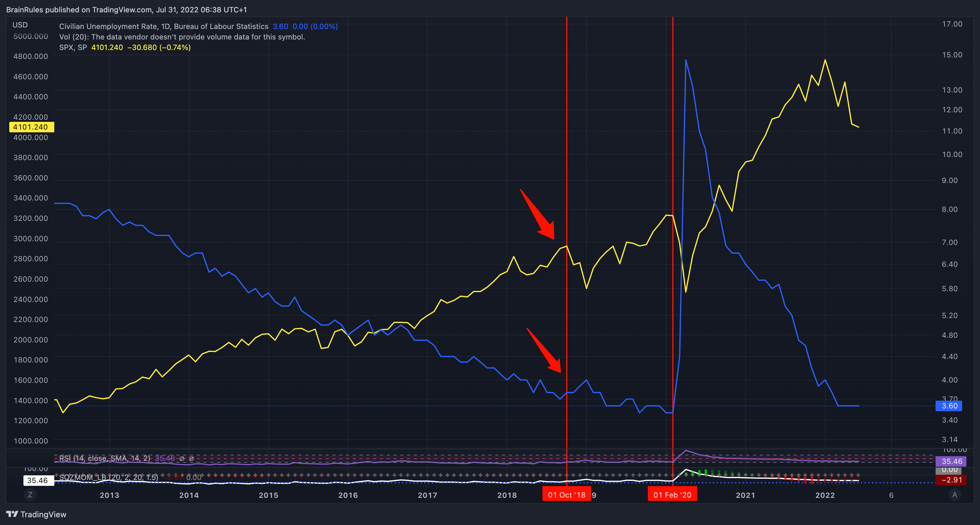Select the Vol (20) legend message
Screen dimensions: 980x525
pos(182,37)
